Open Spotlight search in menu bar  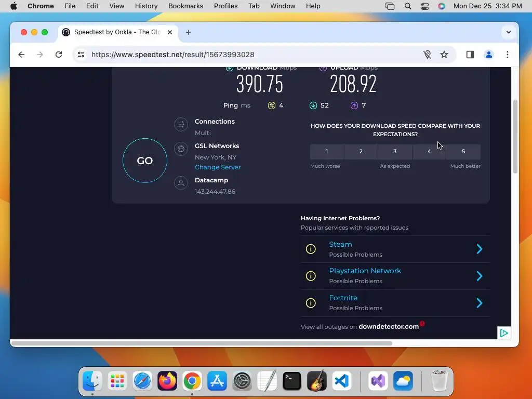[408, 6]
